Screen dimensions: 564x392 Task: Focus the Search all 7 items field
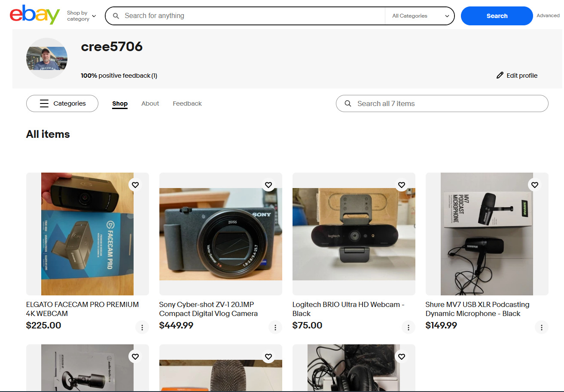[442, 103]
